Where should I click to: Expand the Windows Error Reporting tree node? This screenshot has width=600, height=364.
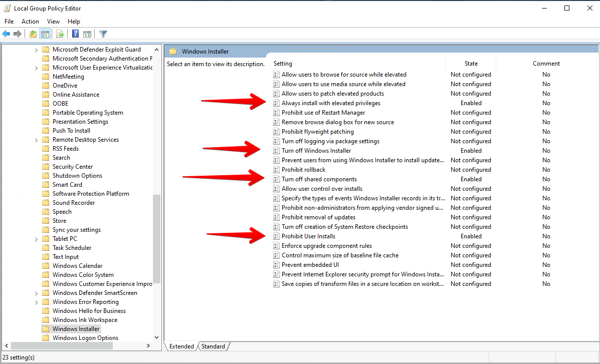coord(36,302)
